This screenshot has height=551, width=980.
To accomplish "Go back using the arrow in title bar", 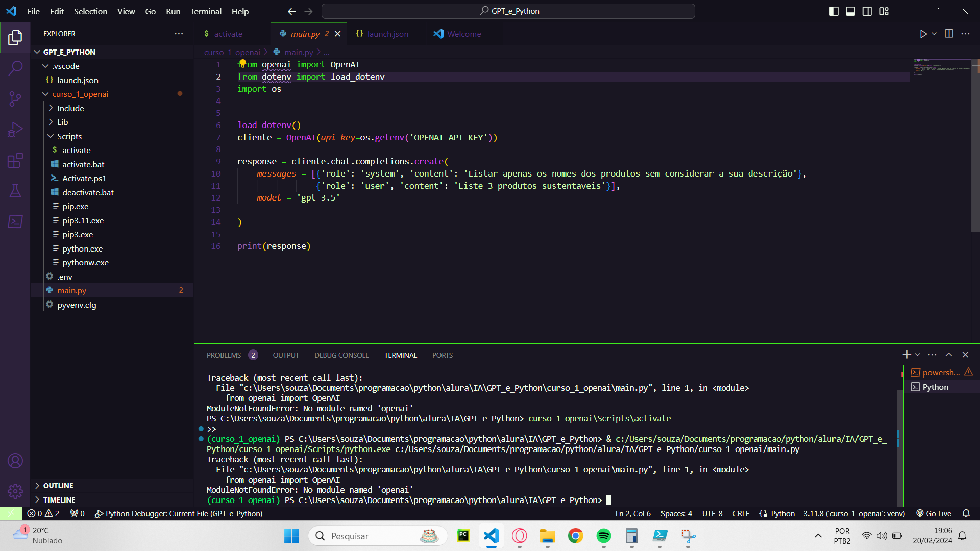I will tap(291, 11).
